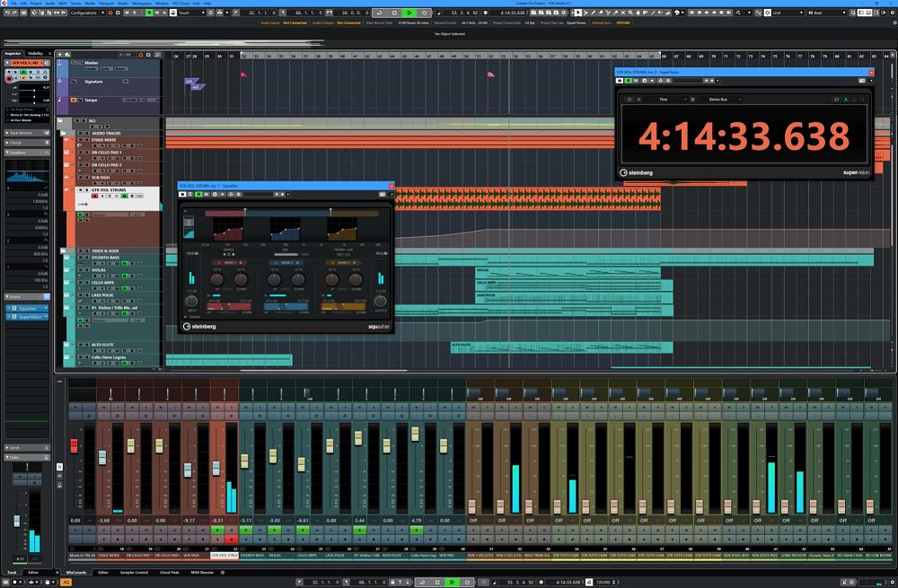Screen dimensions: 898x588
Task: Click the Undo arrow icon in the top toolbar
Action: pos(8,13)
